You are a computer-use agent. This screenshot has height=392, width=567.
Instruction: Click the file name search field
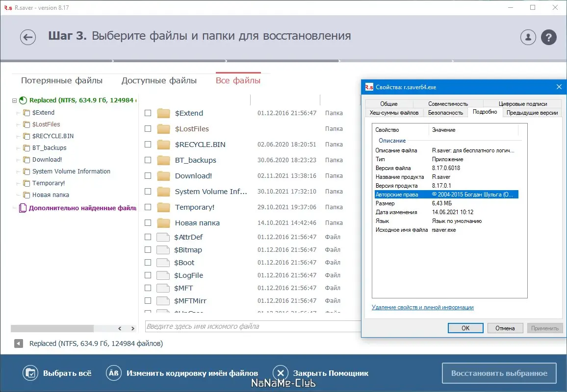point(253,326)
